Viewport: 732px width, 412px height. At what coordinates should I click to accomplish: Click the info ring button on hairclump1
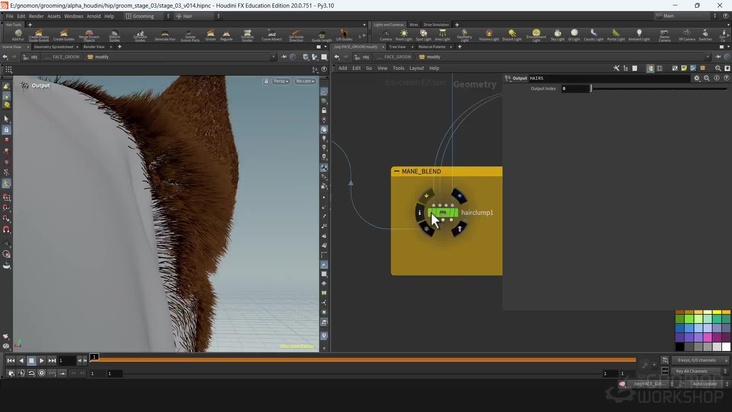coord(420,212)
